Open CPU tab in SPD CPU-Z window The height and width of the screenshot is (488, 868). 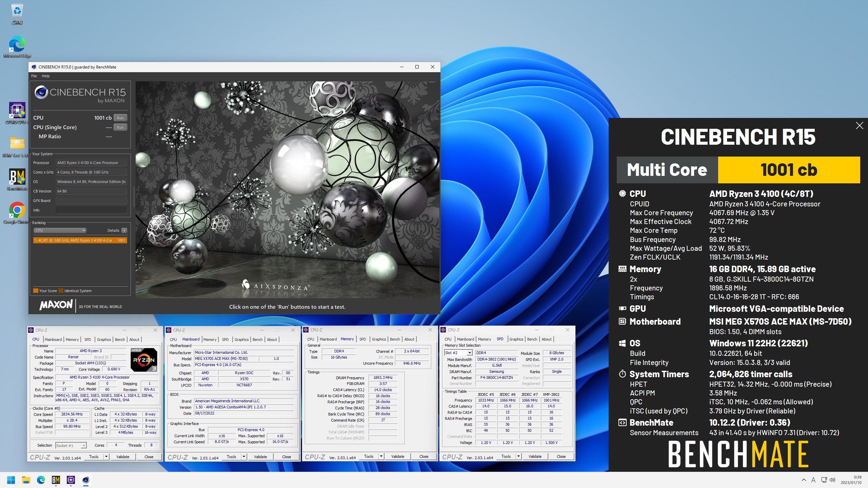tap(448, 339)
